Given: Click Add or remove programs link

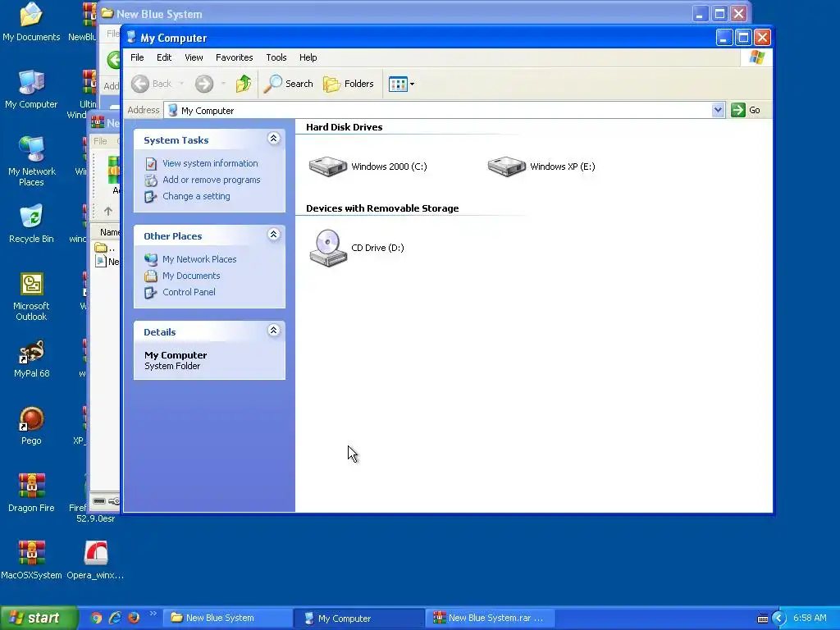Looking at the screenshot, I should click(x=211, y=180).
